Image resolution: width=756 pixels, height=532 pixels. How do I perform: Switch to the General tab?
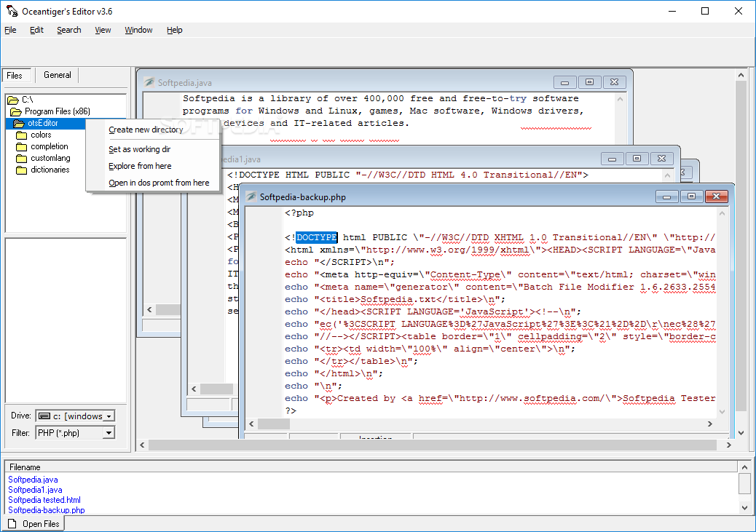click(58, 75)
